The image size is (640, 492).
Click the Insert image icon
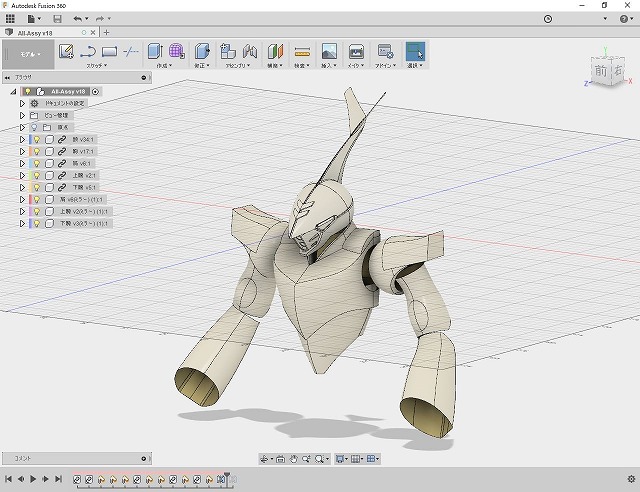coord(329,51)
